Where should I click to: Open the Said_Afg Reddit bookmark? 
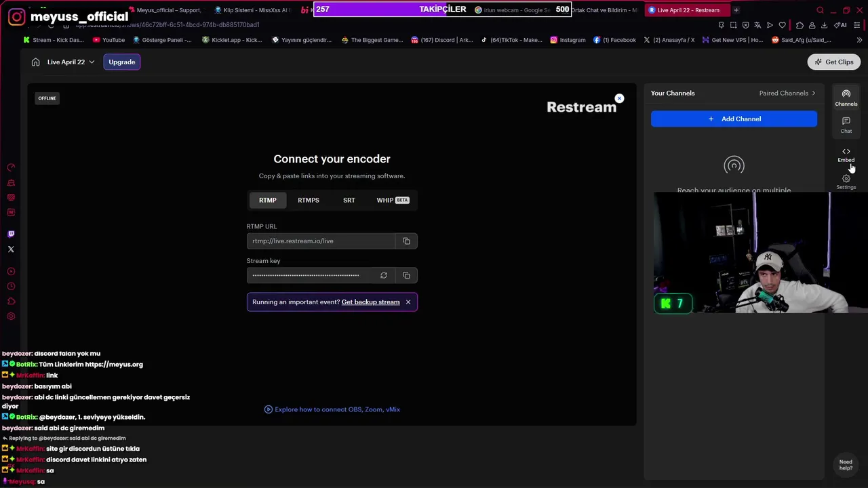[x=802, y=40]
